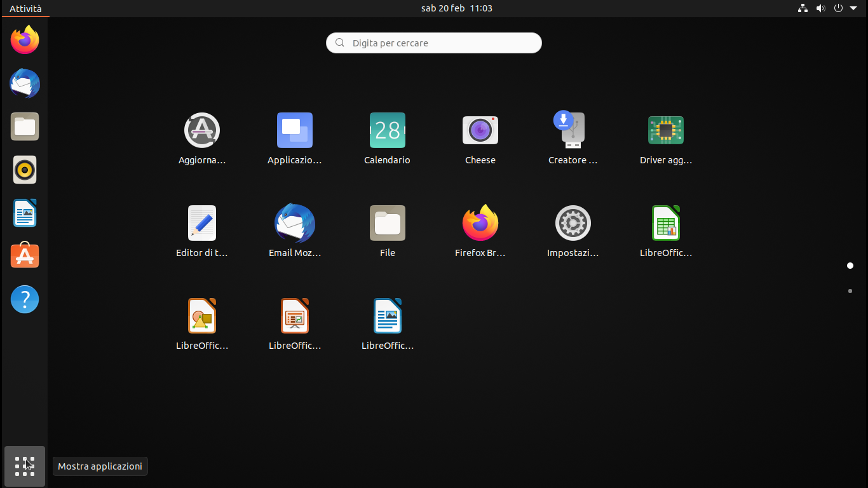The image size is (868, 488).
Task: Launch Thunderbird mail from the dock
Action: point(25,83)
